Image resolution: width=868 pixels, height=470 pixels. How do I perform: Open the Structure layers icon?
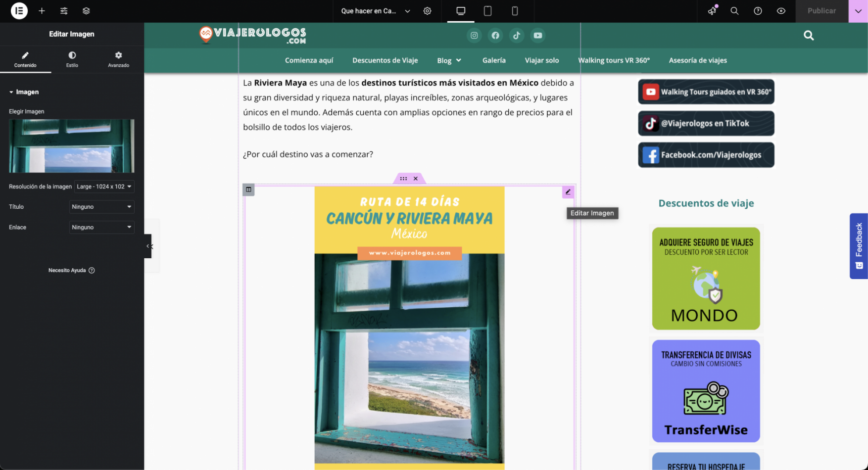(86, 11)
